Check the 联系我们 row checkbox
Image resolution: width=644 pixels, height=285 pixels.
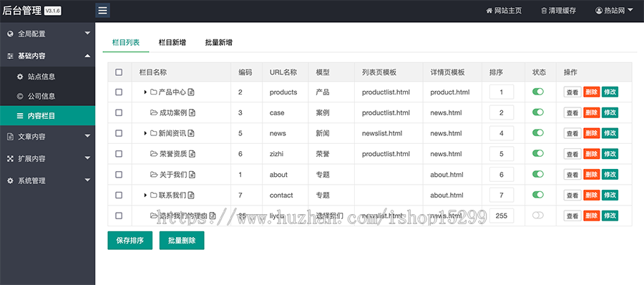[119, 195]
